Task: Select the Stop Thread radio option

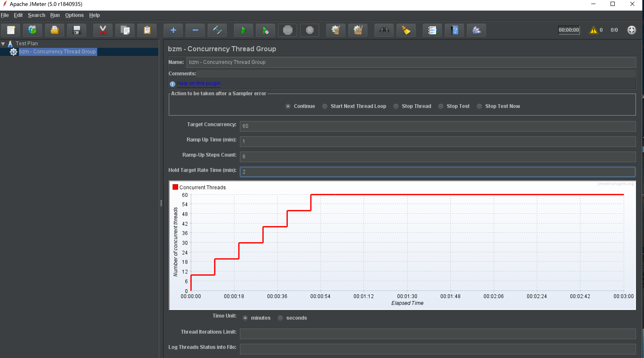Action: click(x=396, y=106)
